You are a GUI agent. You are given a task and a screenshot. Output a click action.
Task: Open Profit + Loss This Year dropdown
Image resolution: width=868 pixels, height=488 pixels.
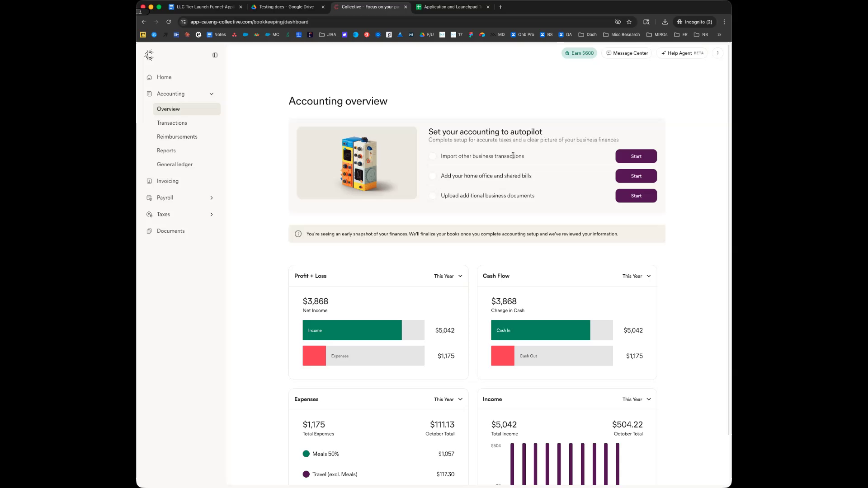point(448,276)
